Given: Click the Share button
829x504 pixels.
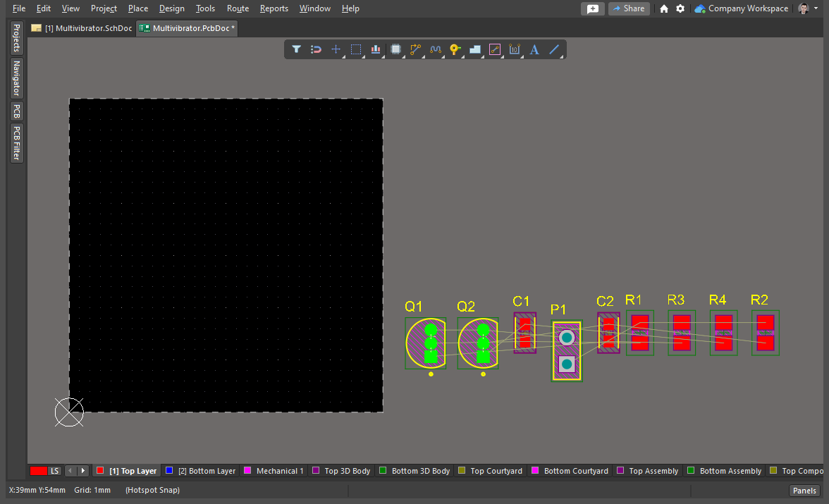Looking at the screenshot, I should tap(629, 8).
